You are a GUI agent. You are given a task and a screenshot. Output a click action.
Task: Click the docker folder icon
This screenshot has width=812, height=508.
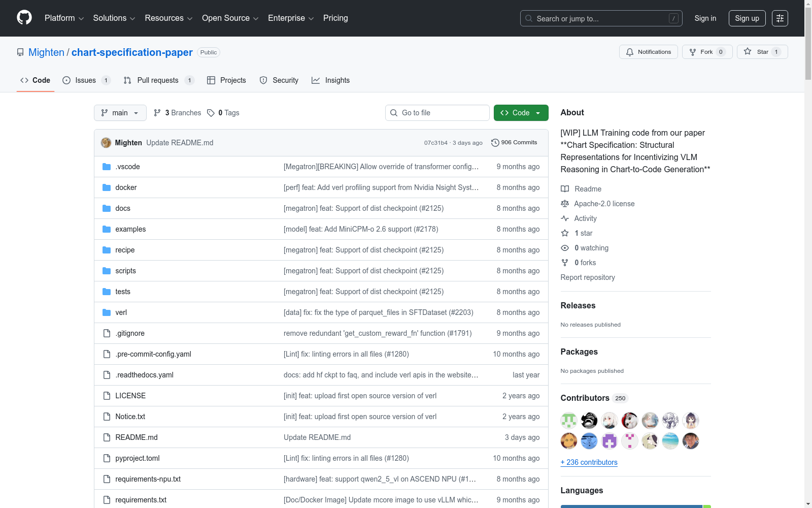[107, 187]
